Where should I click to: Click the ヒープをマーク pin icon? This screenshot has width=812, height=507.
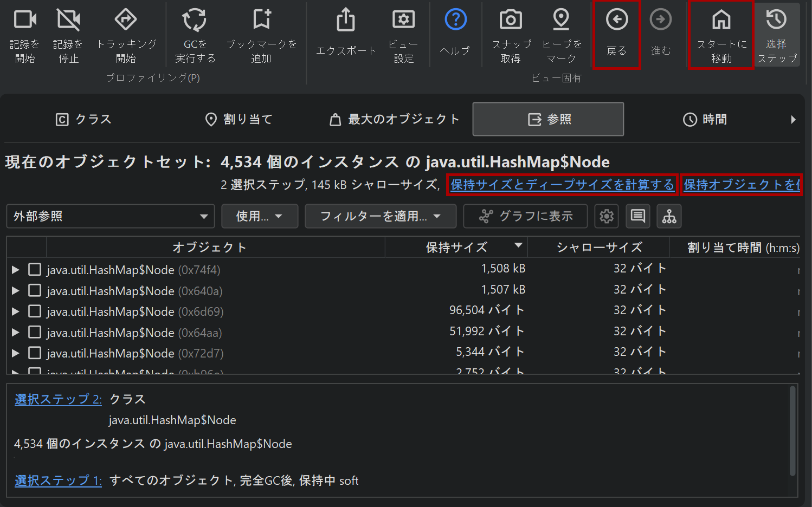(x=561, y=20)
